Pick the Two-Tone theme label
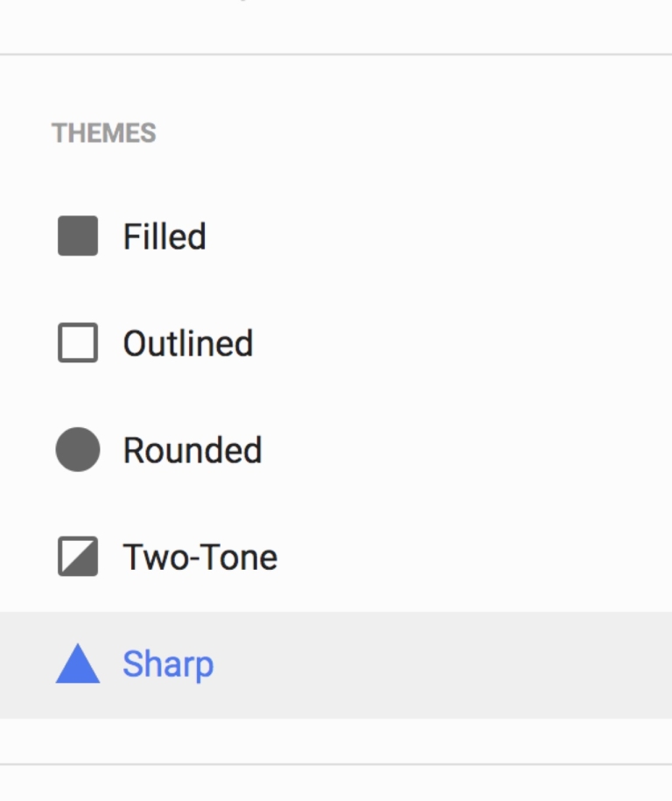Image resolution: width=672 pixels, height=801 pixels. [199, 557]
